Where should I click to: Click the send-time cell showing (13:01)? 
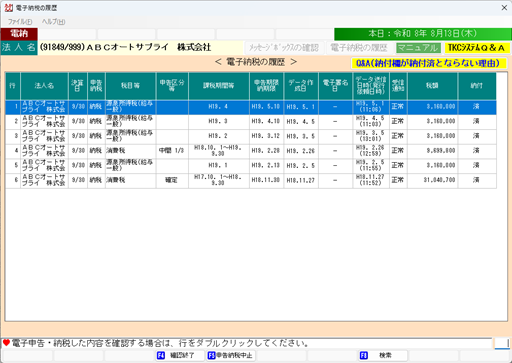click(371, 136)
